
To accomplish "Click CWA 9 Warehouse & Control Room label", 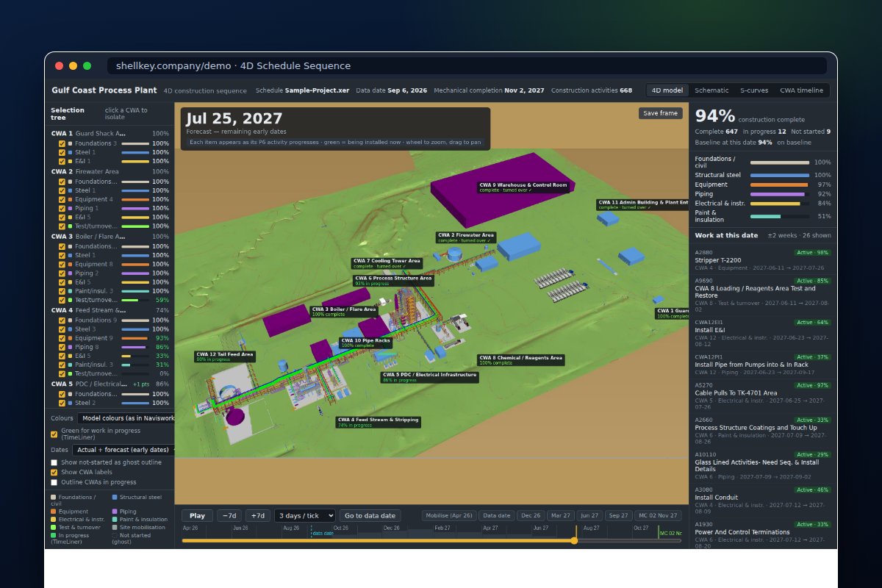I will coord(523,187).
